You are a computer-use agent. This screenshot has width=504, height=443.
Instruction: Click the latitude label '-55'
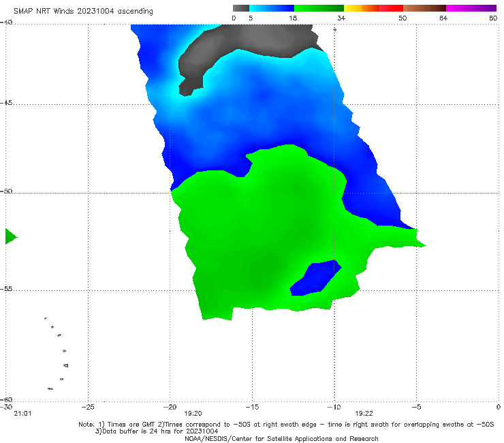6,288
